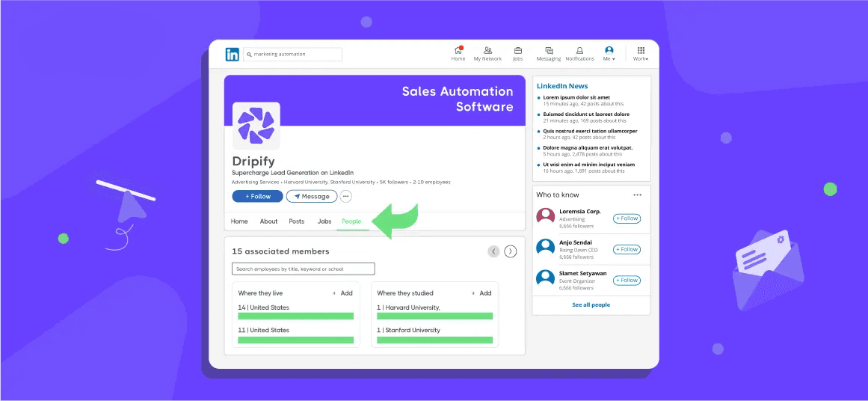Select the People tab
This screenshot has width=868, height=401.
click(x=351, y=221)
